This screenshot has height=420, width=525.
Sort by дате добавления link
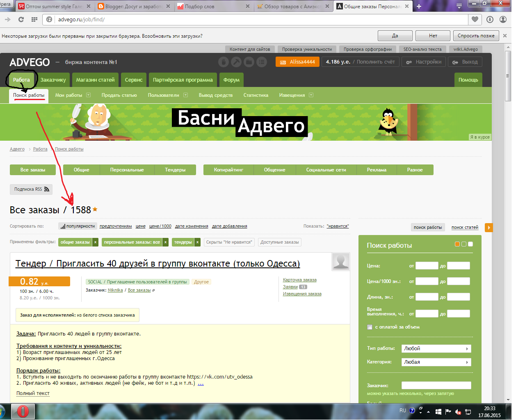(229, 226)
